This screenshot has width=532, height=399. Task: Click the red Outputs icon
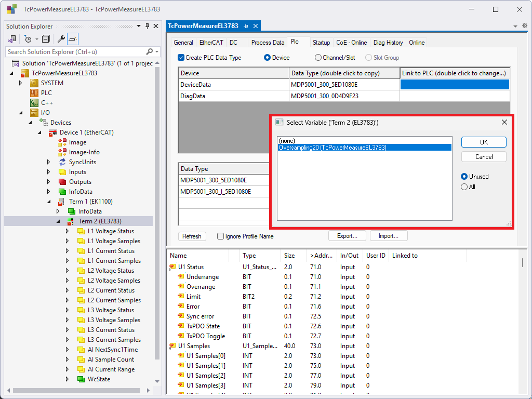62,182
